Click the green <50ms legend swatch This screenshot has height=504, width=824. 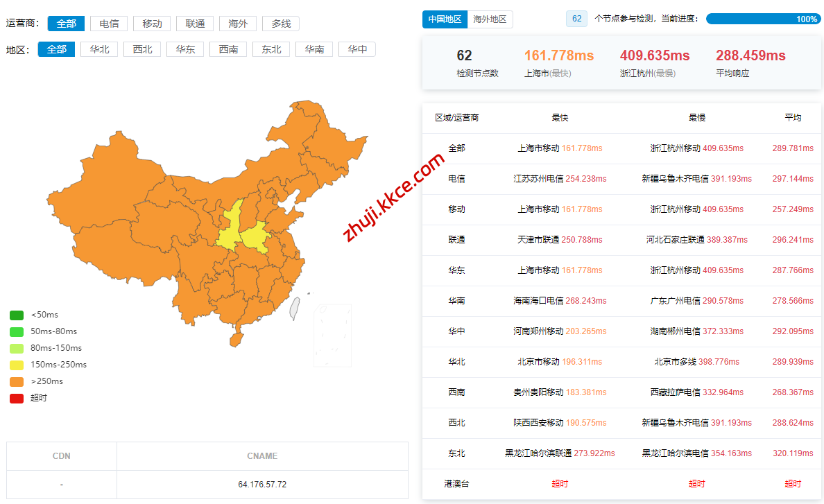coord(17,315)
